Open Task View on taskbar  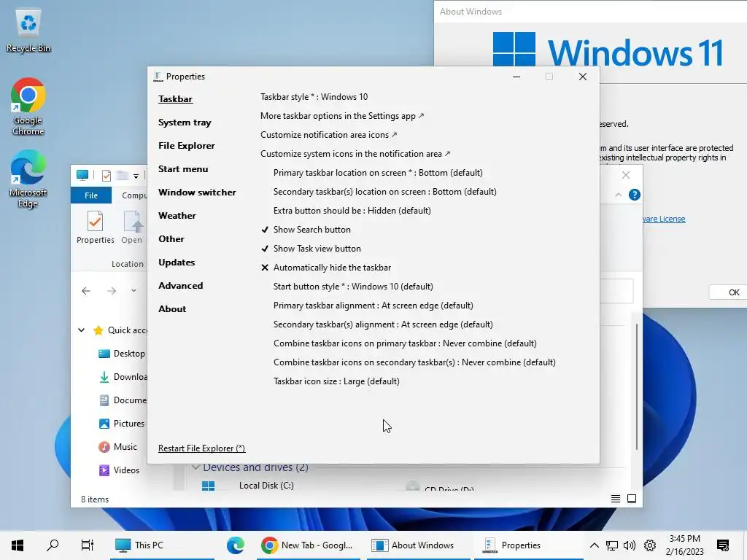(88, 545)
